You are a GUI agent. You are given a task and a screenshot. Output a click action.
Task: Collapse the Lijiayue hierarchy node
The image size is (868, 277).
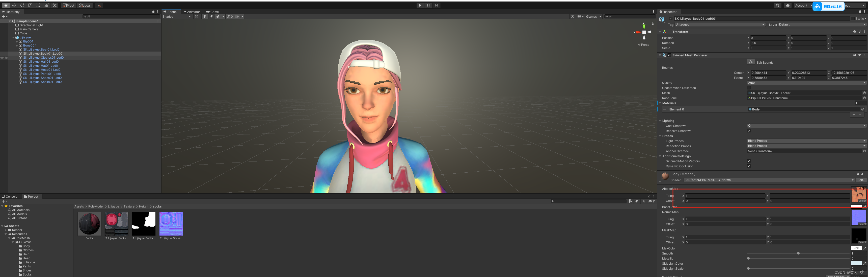(13, 37)
